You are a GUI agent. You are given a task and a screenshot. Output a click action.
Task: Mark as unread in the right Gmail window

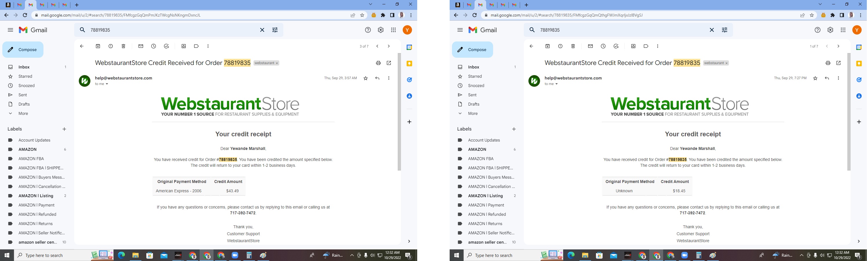(590, 46)
